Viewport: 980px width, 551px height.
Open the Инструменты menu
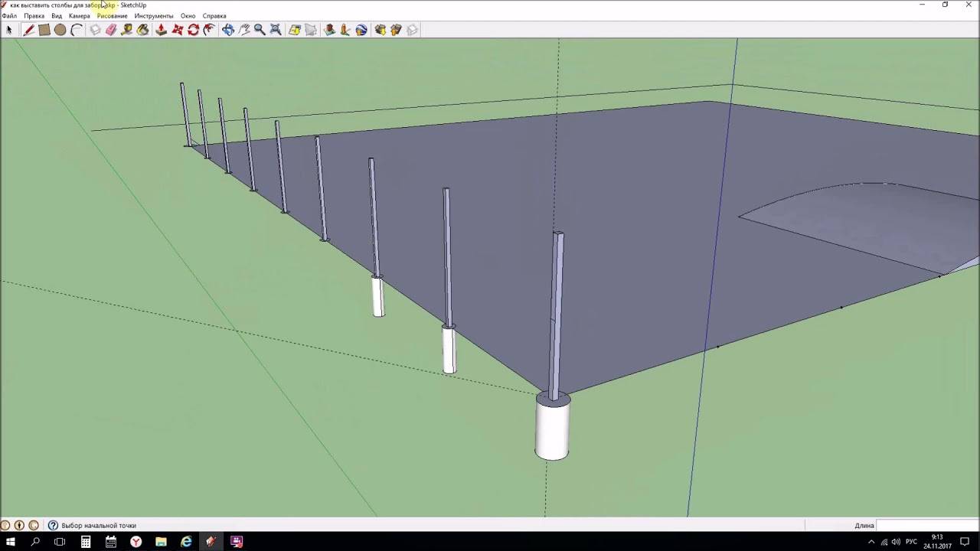click(154, 16)
